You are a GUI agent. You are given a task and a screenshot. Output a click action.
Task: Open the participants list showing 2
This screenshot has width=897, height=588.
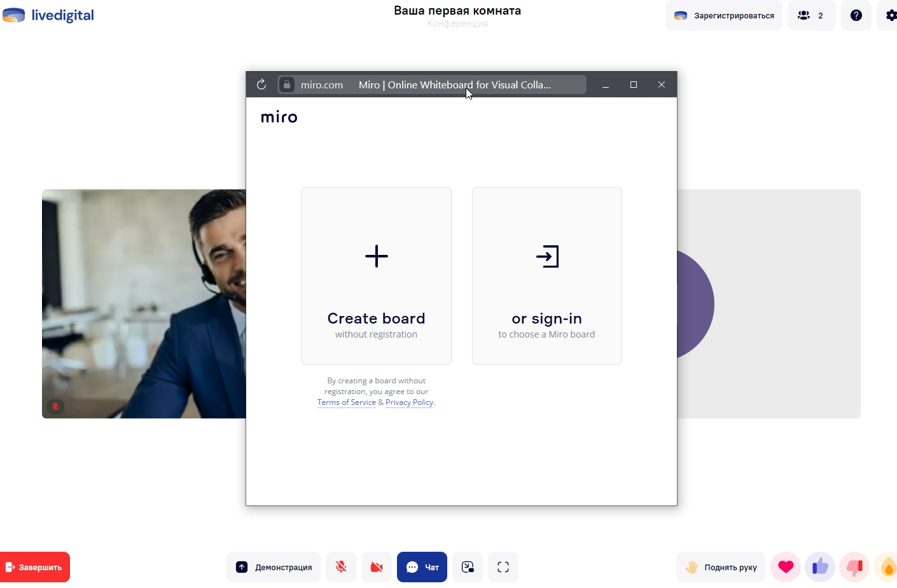811,15
